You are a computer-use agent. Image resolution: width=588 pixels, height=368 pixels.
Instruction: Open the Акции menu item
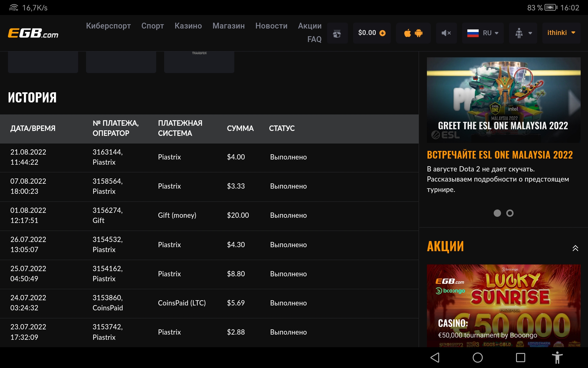[x=310, y=26]
